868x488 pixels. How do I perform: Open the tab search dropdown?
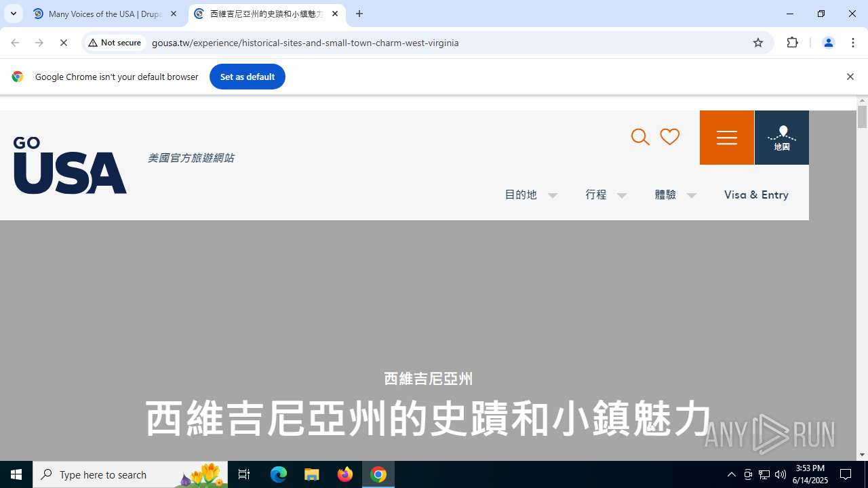tap(14, 14)
